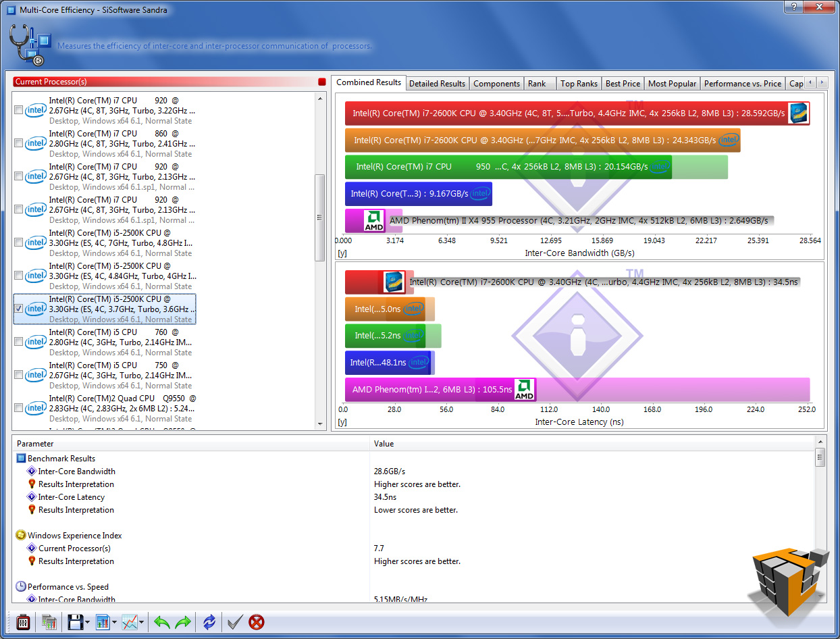
Task: Click the pink AMD Phenom 105.5ns latency bar
Action: point(440,390)
